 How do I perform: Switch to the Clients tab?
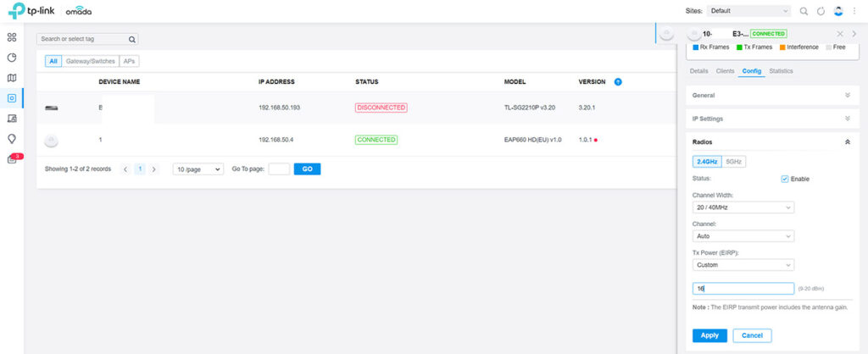[x=725, y=71]
